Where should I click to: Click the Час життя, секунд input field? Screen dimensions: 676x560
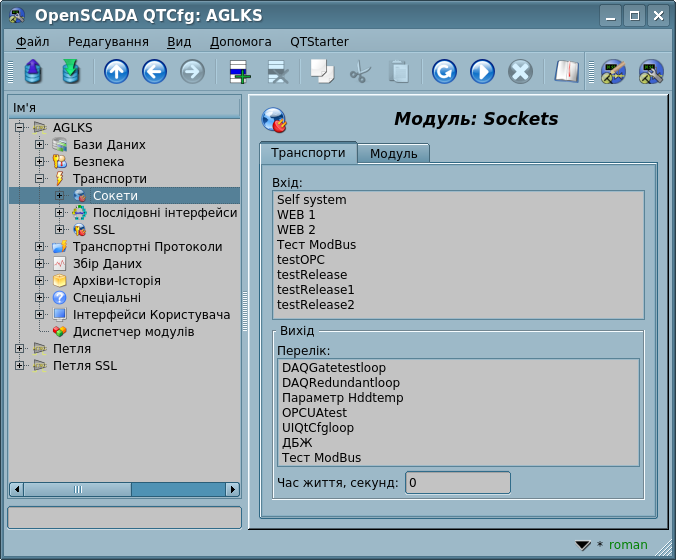(457, 483)
